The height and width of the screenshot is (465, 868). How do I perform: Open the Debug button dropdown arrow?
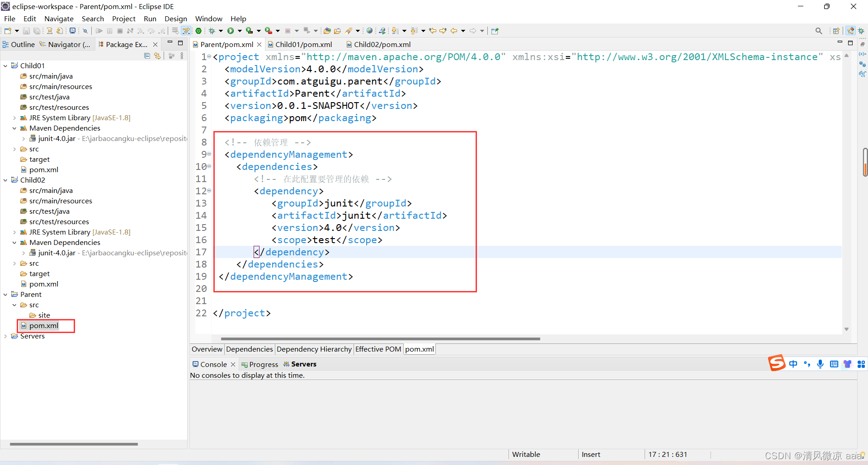(x=221, y=31)
